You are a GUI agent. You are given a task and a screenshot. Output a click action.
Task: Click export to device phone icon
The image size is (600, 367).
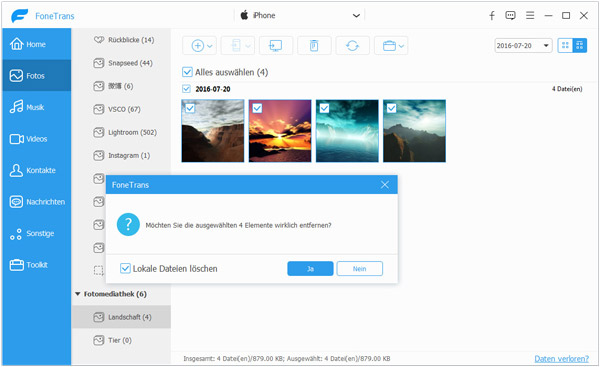click(236, 46)
